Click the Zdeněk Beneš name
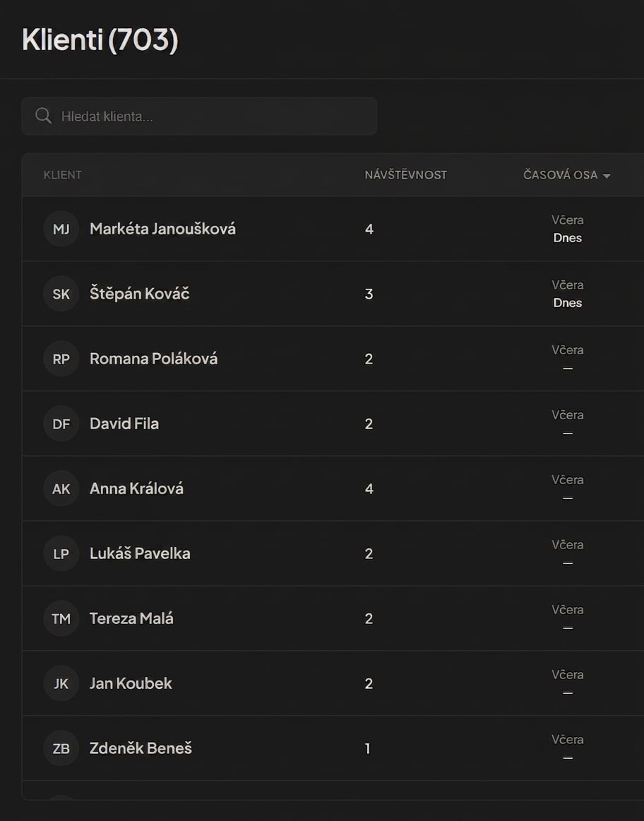The width and height of the screenshot is (644, 821). 141,748
